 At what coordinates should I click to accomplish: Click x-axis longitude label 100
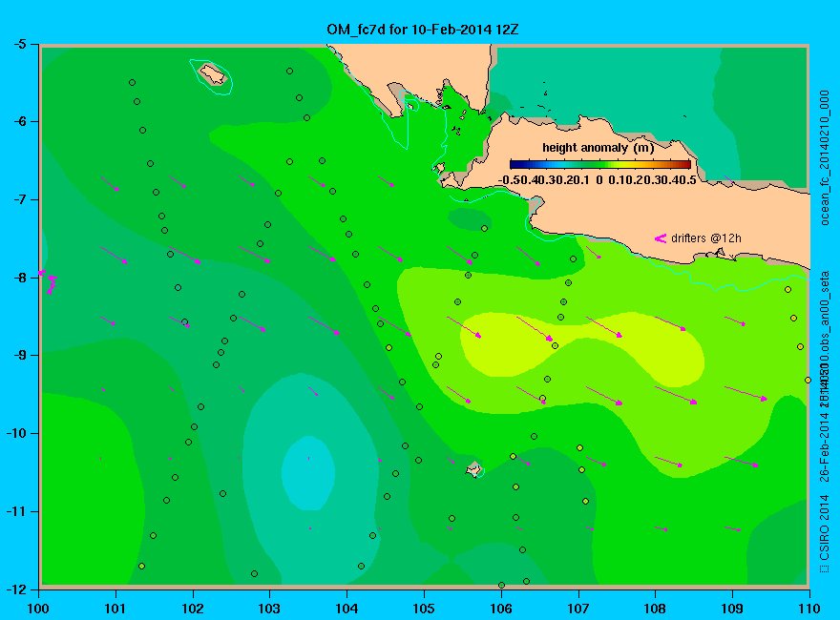(x=38, y=609)
